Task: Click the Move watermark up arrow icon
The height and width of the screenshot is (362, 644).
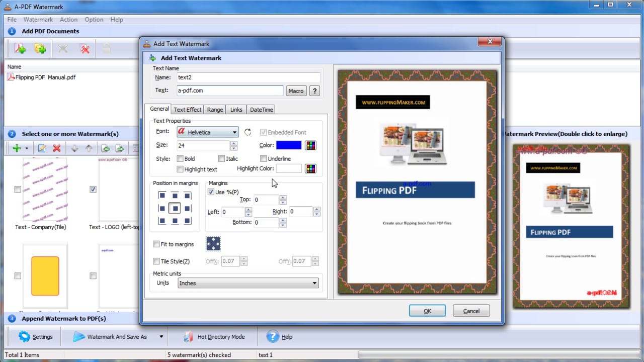Action: pyautogui.click(x=89, y=148)
